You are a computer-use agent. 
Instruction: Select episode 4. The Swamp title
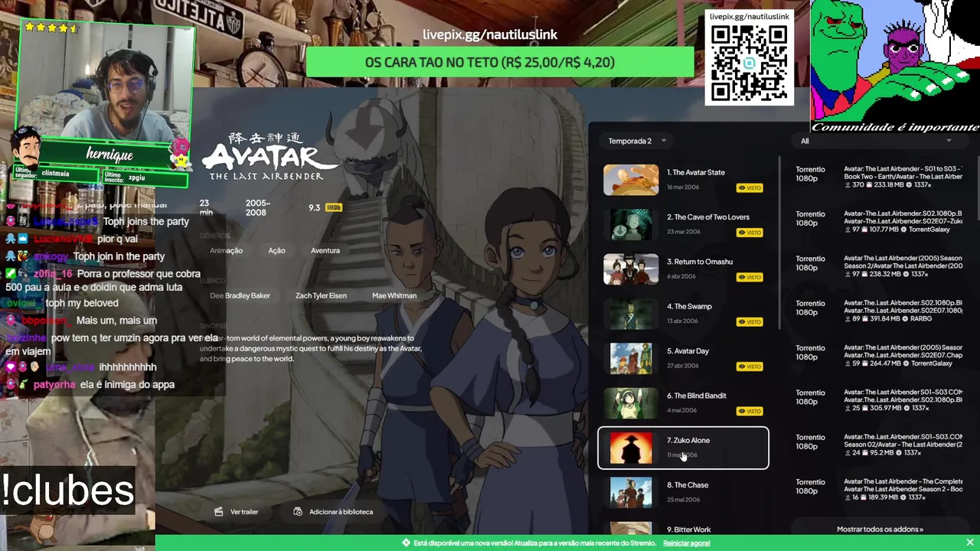[x=689, y=307]
